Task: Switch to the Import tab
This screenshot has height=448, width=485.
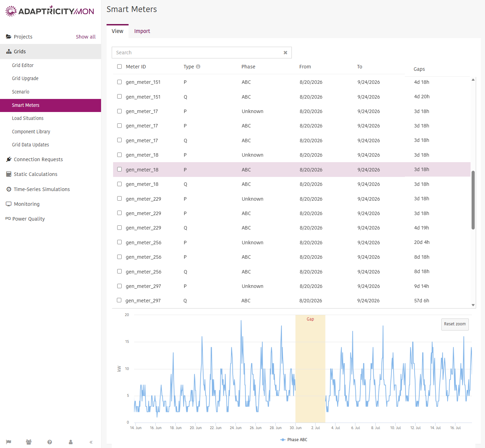Action: coord(142,31)
